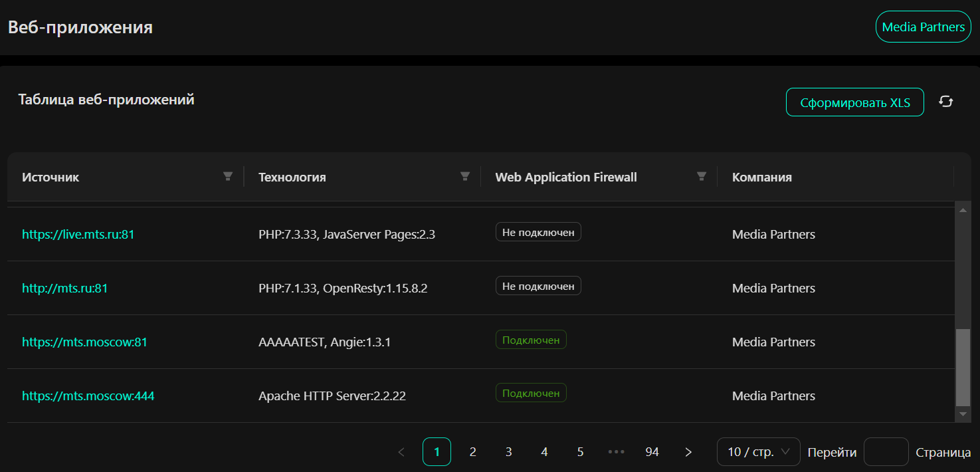Open https://live.mts.ru:81 link
980x472 pixels.
tap(78, 234)
